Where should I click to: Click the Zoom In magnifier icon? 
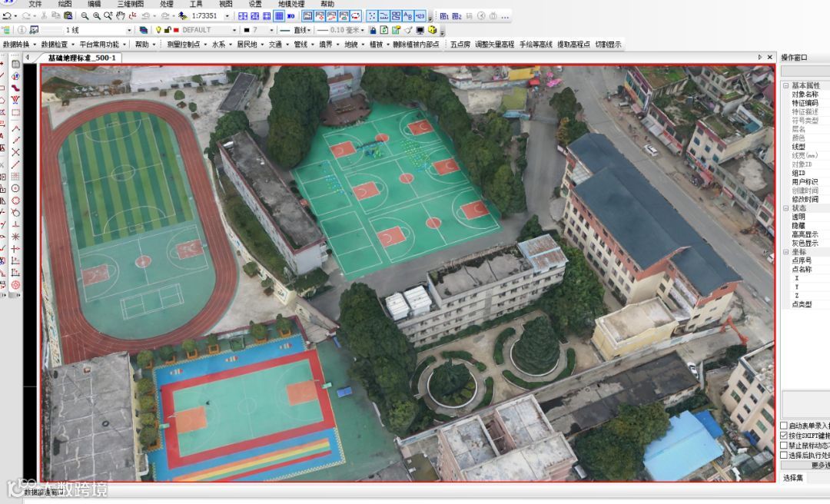pos(96,16)
